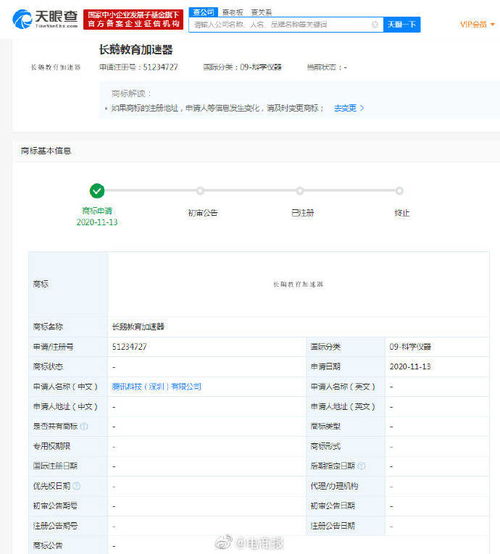The height and width of the screenshot is (554, 500).
Task: Click the 终止 progress step marker
Action: pos(399,191)
